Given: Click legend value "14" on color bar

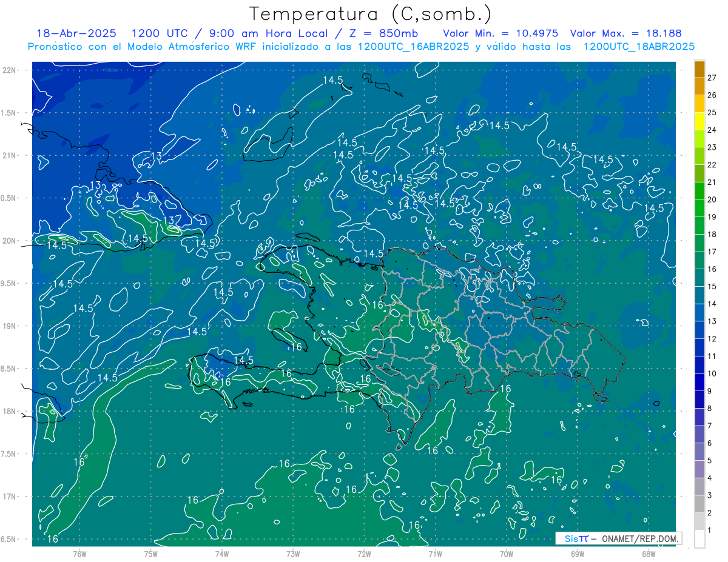Looking at the screenshot, I should tap(712, 304).
